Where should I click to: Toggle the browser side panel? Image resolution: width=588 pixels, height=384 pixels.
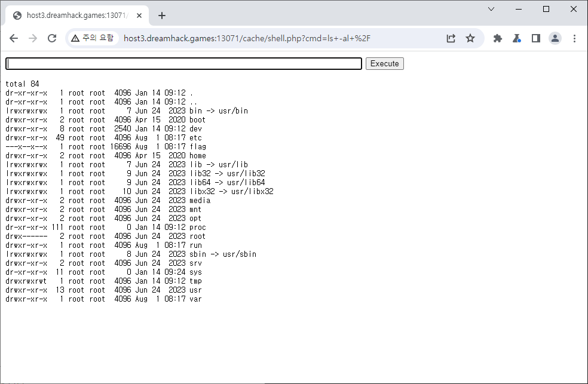click(x=535, y=38)
